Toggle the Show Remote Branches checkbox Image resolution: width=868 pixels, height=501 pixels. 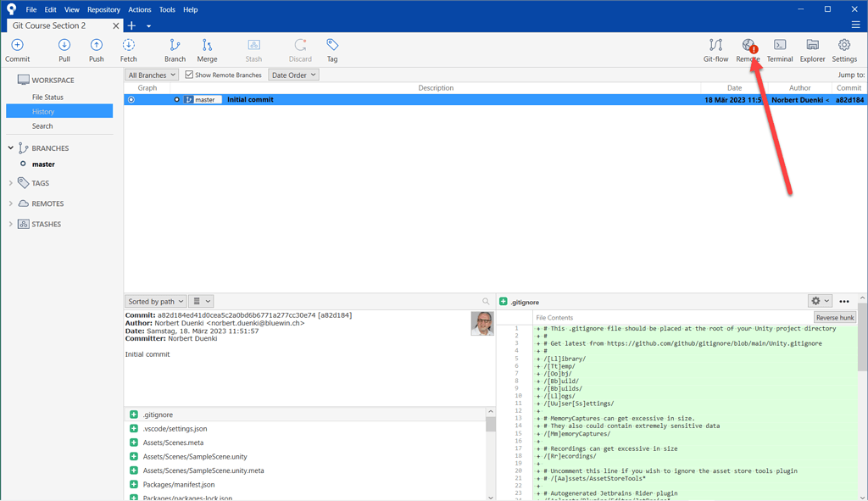pos(189,75)
